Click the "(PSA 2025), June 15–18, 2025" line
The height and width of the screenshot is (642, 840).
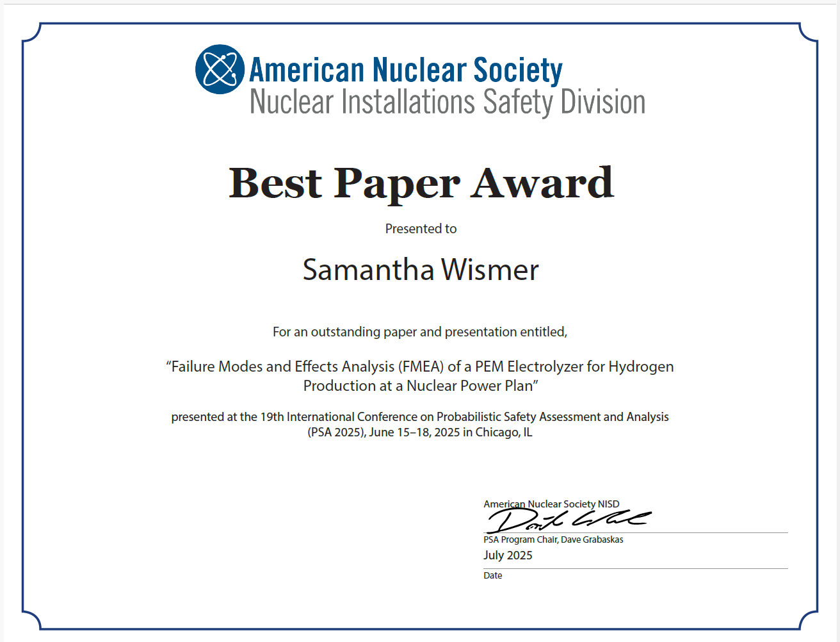(x=420, y=432)
